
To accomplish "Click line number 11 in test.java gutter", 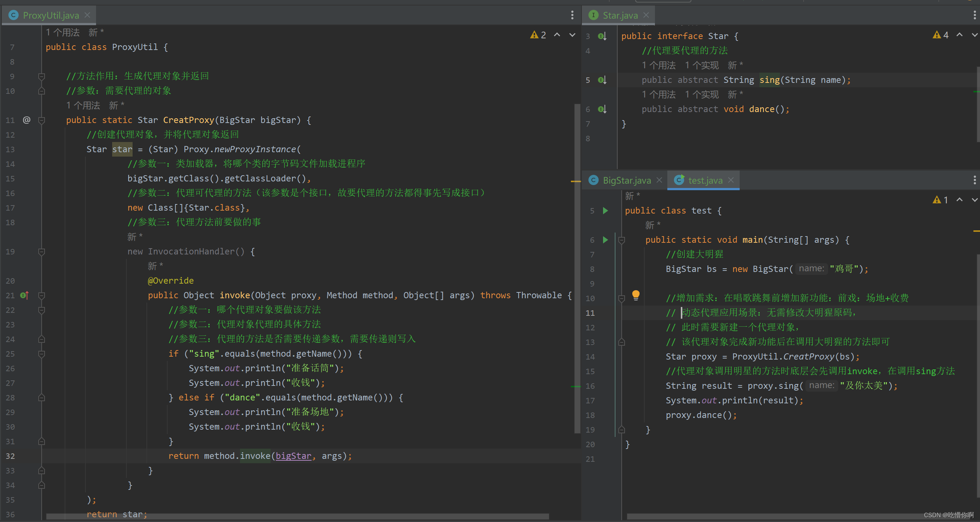I will tap(590, 313).
